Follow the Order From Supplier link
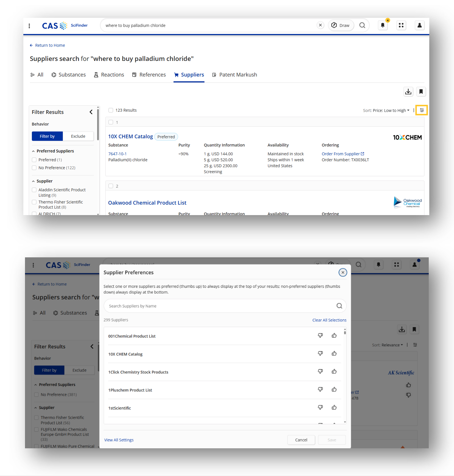This screenshot has width=454, height=476. [x=343, y=154]
